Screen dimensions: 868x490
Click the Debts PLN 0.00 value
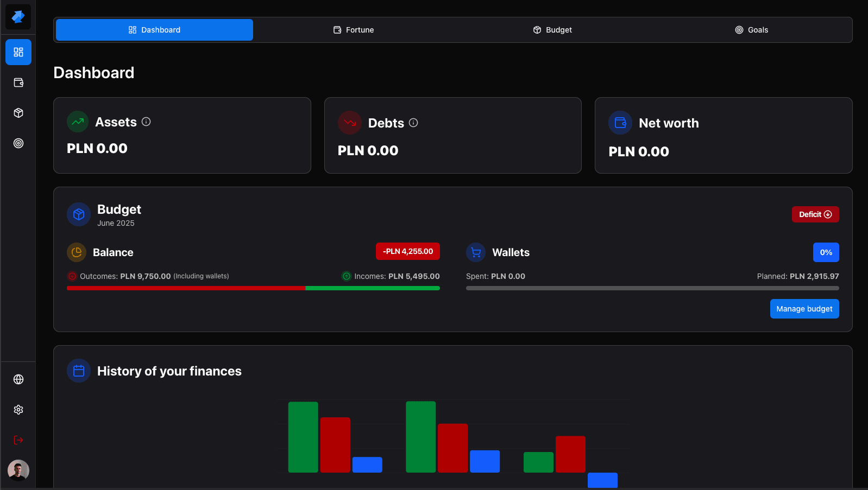point(368,150)
